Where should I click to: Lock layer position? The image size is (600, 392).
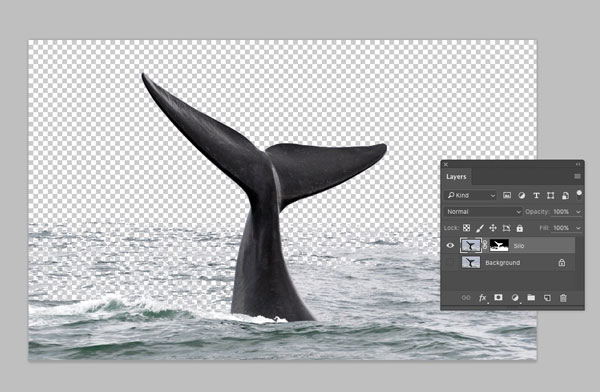pos(493,228)
